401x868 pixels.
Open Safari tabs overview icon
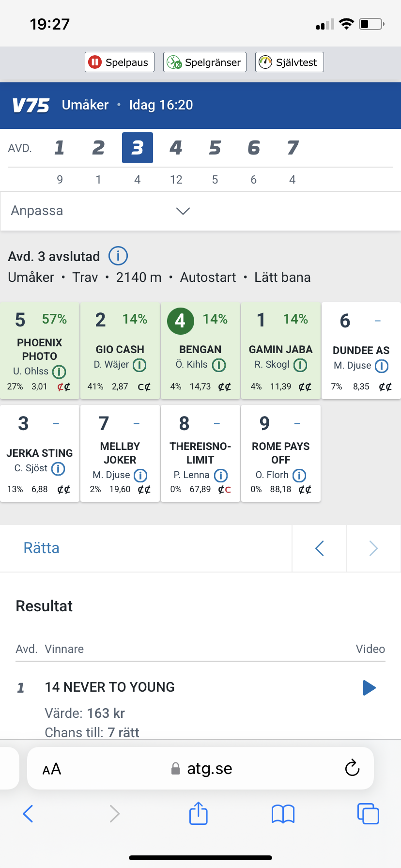pyautogui.click(x=368, y=813)
